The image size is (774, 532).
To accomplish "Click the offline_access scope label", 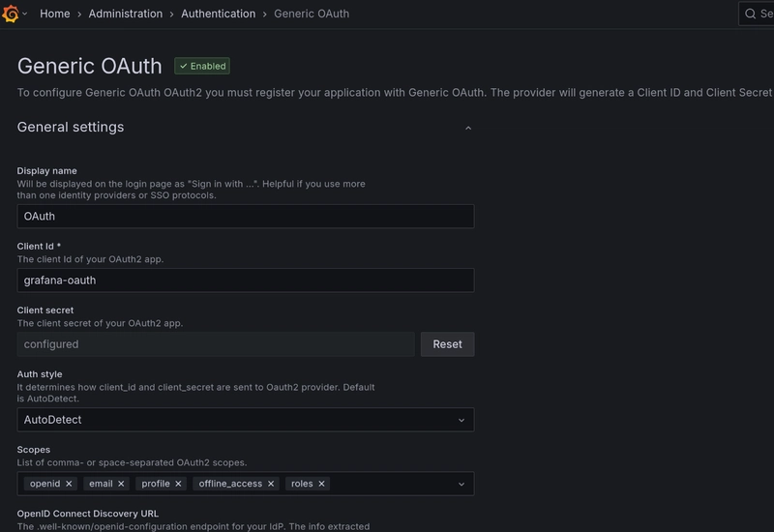I will [x=230, y=485].
